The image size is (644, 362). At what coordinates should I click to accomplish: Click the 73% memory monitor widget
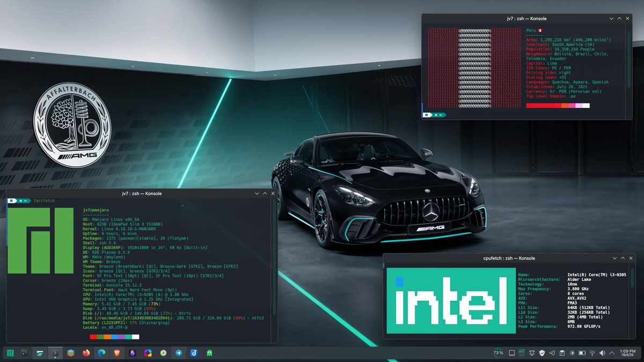click(x=498, y=353)
